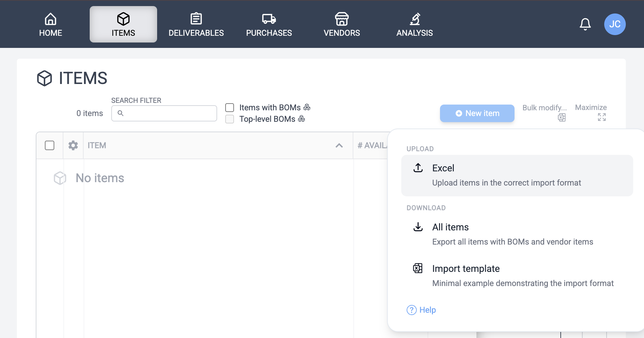Open the notifications bell
Viewport: 644px width, 338px height.
[585, 24]
